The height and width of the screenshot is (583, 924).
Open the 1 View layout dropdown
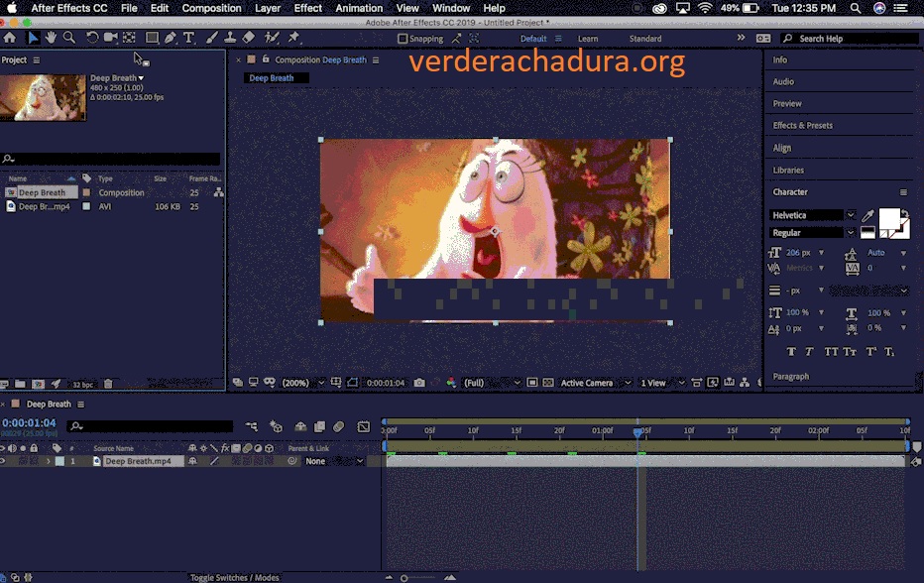tap(661, 383)
